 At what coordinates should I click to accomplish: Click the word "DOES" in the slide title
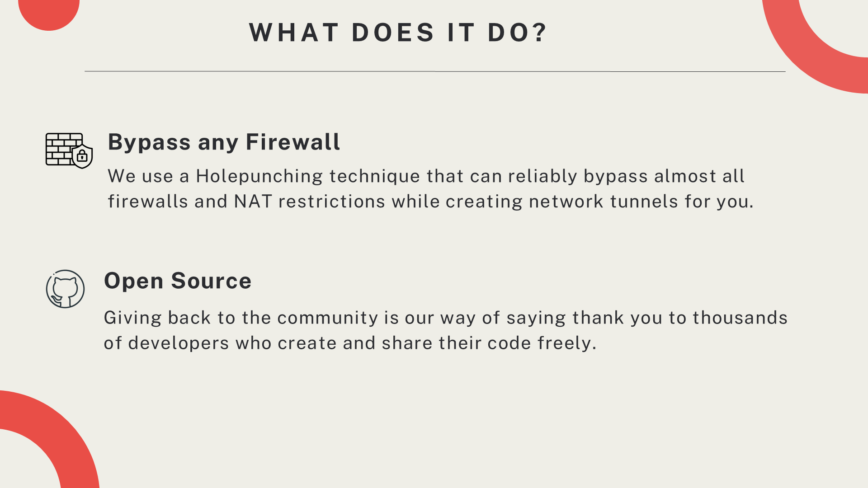pos(393,33)
